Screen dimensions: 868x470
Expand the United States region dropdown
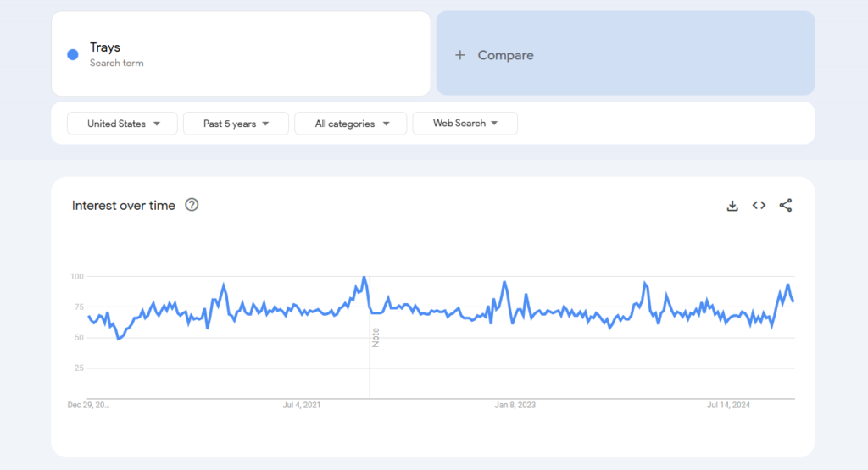122,124
